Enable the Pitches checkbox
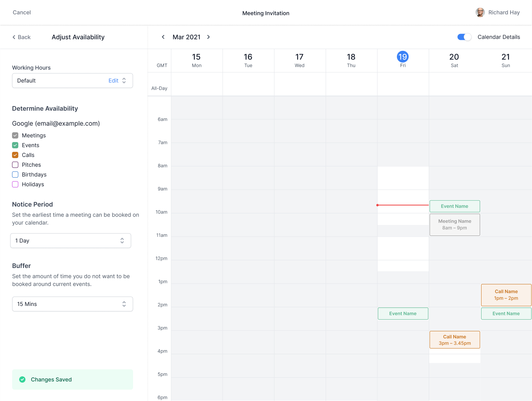532x401 pixels. point(15,165)
